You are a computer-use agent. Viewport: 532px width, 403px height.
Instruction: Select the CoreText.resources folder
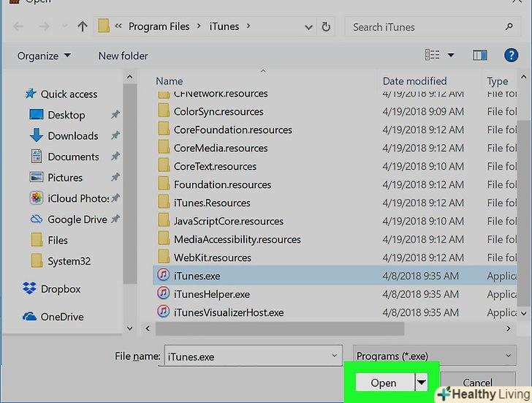[x=215, y=166]
